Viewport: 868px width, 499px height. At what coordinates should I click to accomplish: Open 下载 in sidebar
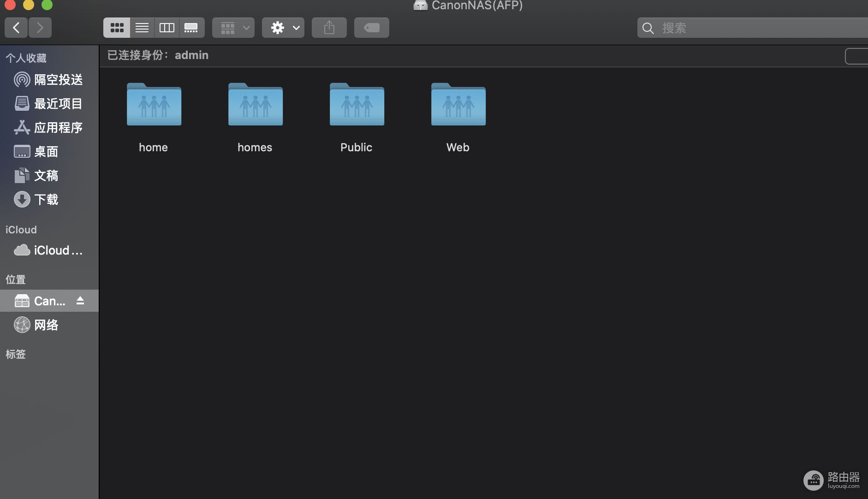[x=49, y=200]
